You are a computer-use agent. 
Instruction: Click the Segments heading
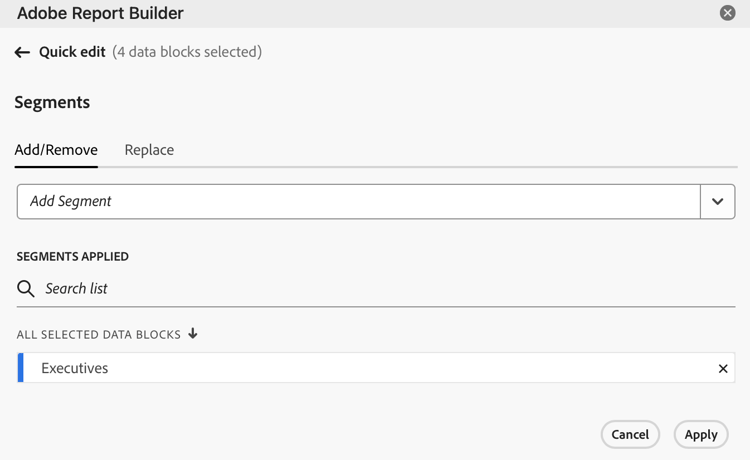(x=52, y=102)
